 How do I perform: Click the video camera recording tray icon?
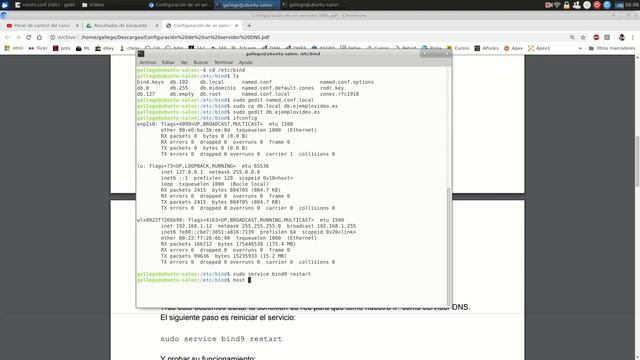pyautogui.click(x=548, y=5)
